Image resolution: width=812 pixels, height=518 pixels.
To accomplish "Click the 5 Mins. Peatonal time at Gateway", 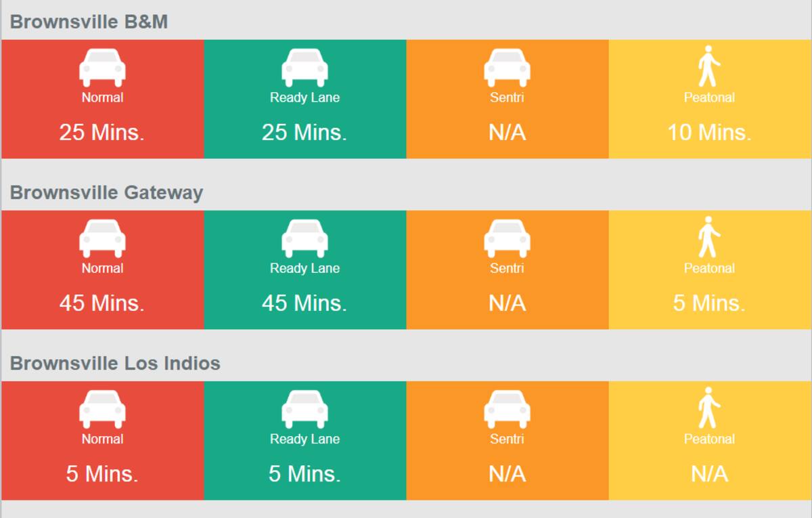I will [x=709, y=303].
